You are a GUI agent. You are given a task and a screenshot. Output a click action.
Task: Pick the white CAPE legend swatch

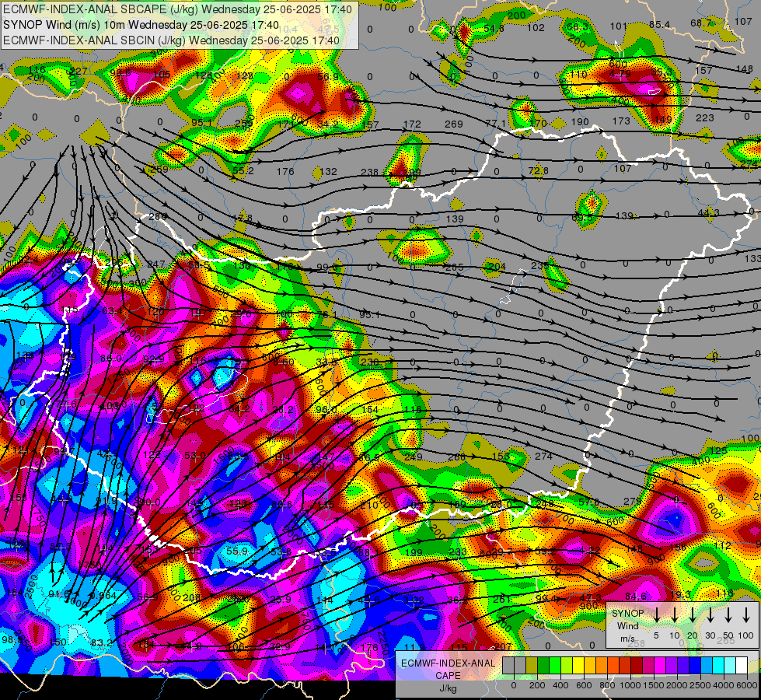pyautogui.click(x=741, y=666)
